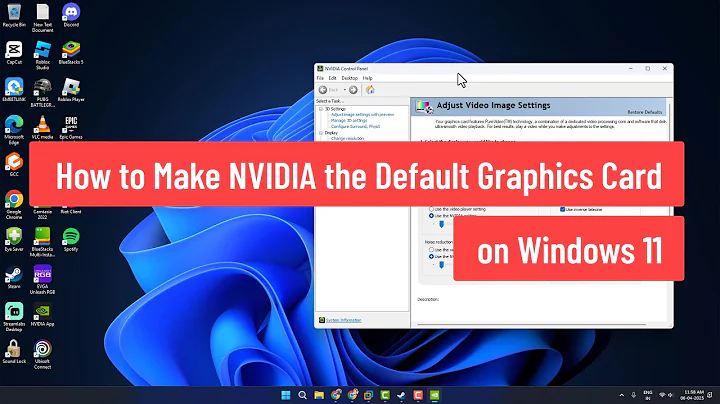Screen dimensions: 720x404
Task: Click the System Information link
Action: (343, 320)
